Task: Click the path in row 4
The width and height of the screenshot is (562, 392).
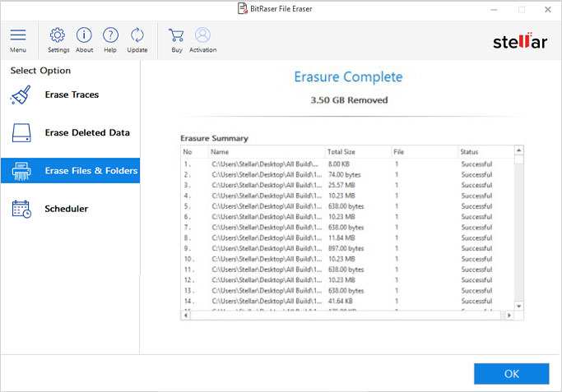Action: click(267, 196)
